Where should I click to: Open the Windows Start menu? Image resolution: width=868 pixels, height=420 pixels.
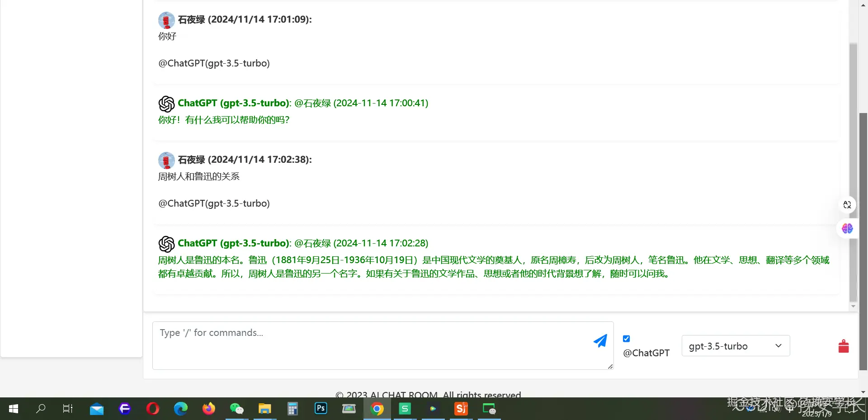(x=14, y=409)
